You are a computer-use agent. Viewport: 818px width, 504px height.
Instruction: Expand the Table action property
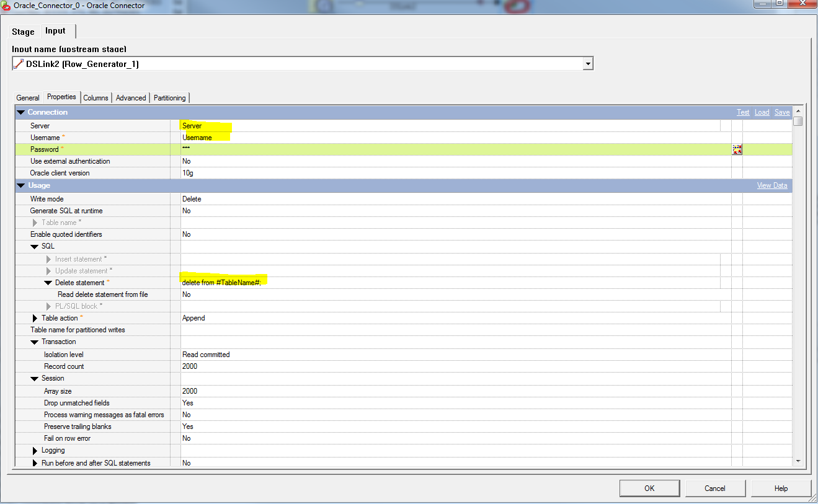[35, 318]
